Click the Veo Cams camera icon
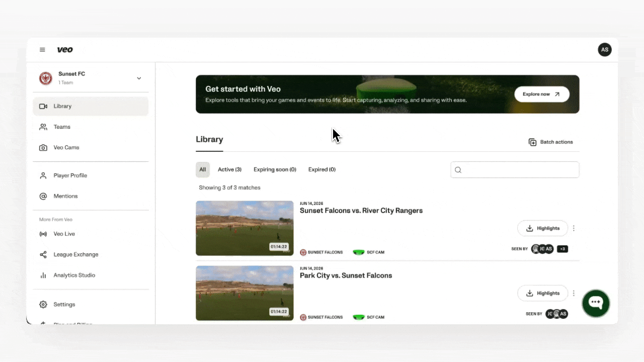The width and height of the screenshot is (644, 362). pos(43,147)
